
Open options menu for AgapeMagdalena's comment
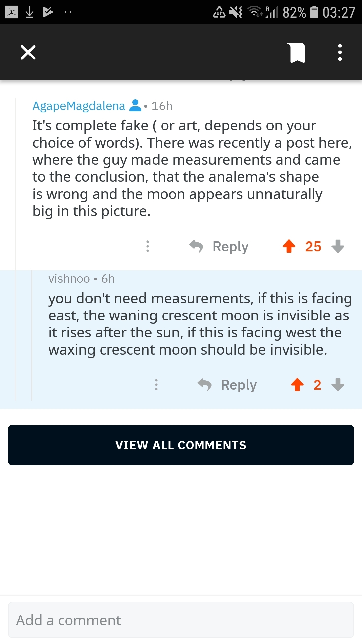click(148, 246)
